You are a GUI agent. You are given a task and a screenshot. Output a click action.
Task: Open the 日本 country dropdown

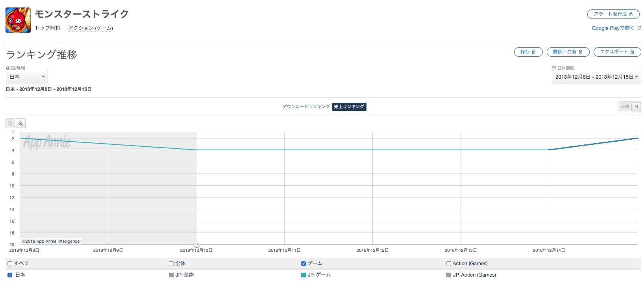pos(27,77)
